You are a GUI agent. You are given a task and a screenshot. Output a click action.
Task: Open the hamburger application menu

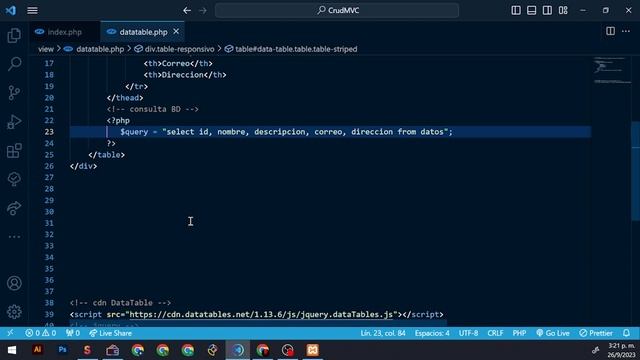pyautogui.click(x=32, y=11)
